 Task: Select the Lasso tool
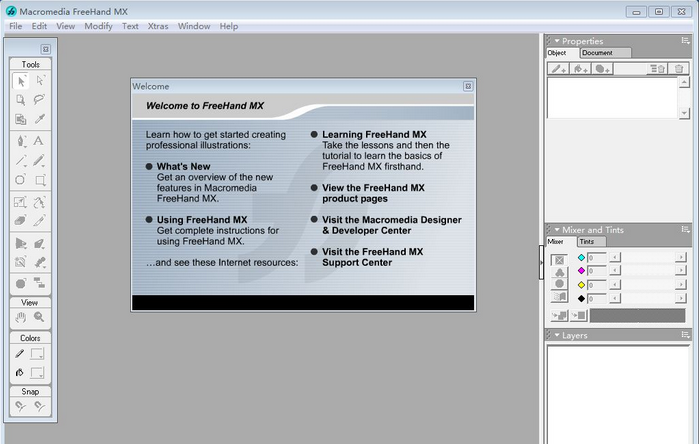tap(40, 100)
